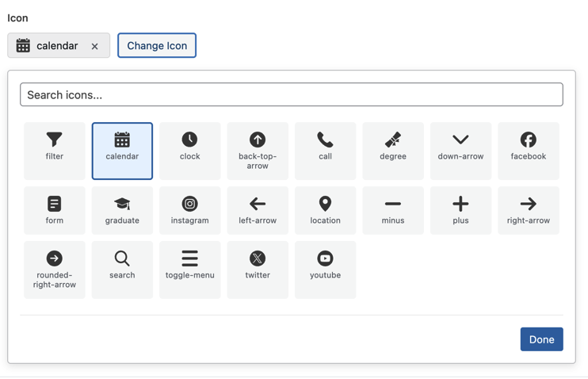Click the Change Icon button

(x=157, y=45)
